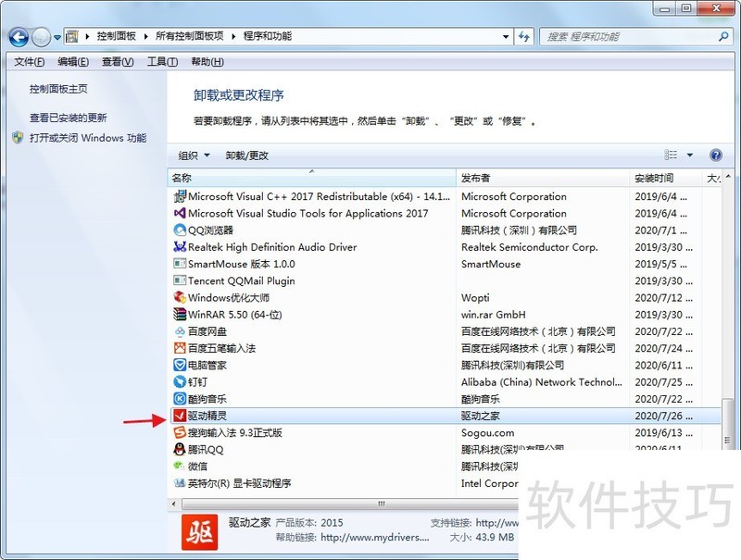Select the 搜狗输入法 9.3正式版 icon

(180, 432)
